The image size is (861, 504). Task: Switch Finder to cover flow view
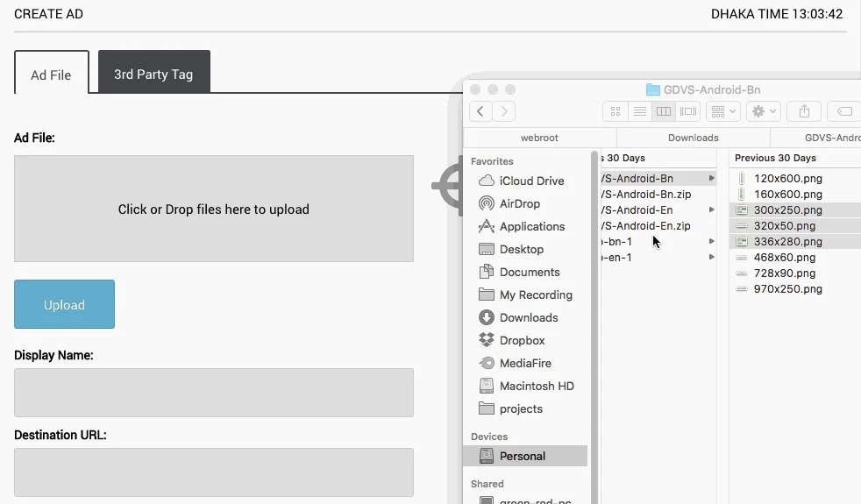[687, 111]
